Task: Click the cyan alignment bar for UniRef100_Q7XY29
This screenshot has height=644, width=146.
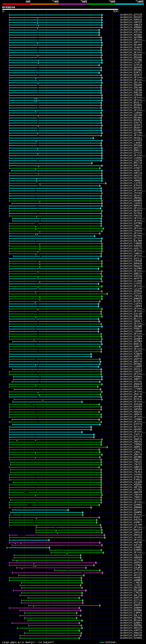Action: (x=56, y=15)
